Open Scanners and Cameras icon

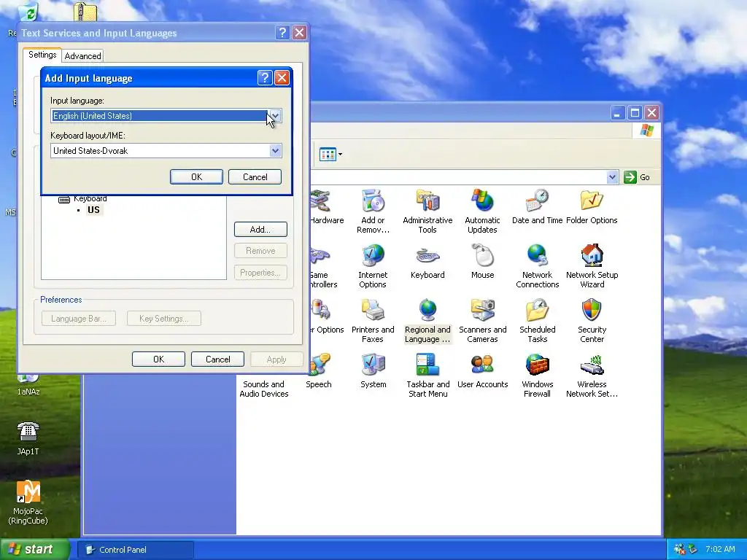click(482, 321)
